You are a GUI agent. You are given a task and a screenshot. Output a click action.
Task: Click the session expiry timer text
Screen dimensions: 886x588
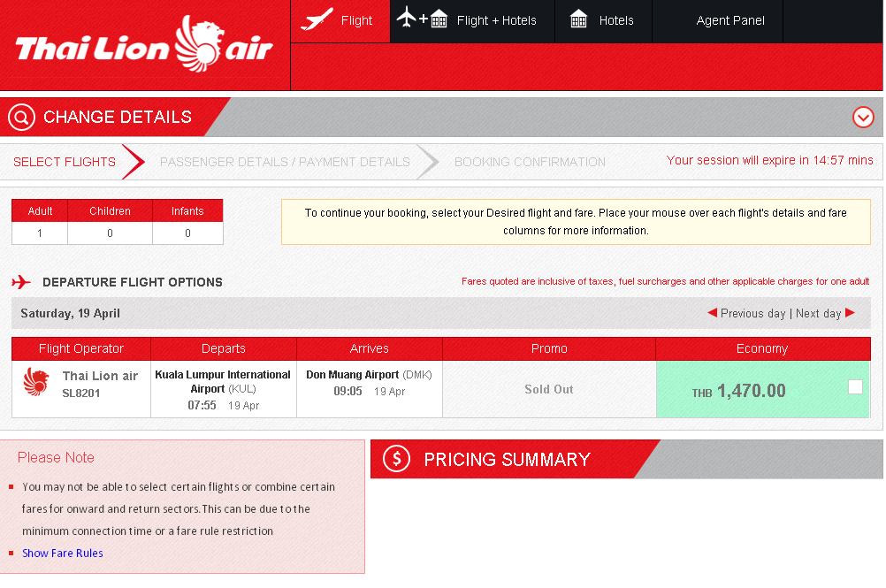pos(769,160)
